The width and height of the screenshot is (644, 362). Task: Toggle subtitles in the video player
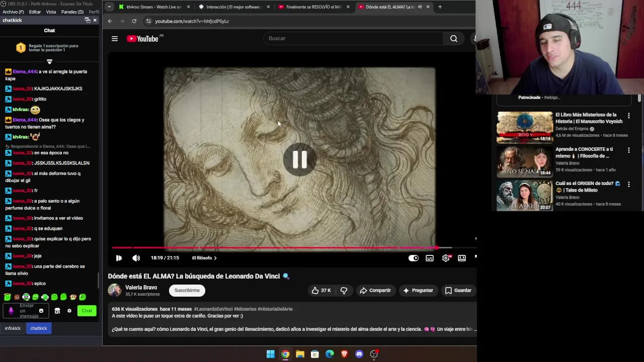(x=430, y=258)
